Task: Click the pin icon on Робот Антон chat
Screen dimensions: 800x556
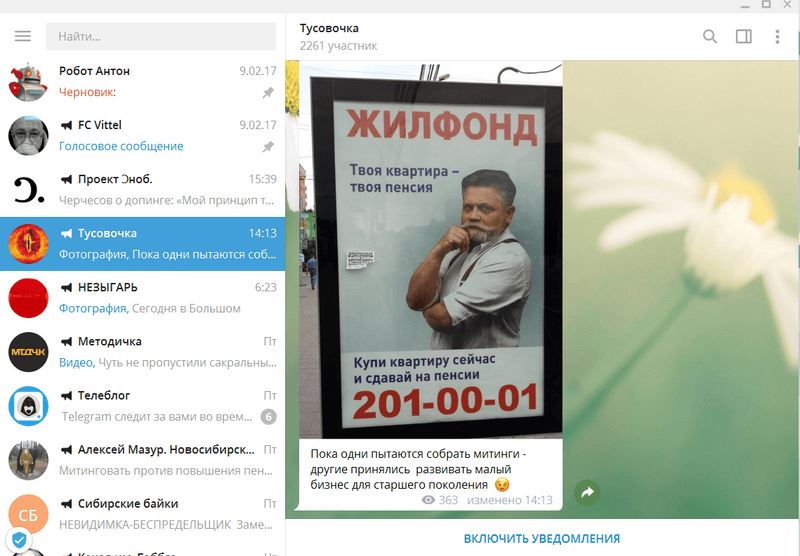Action: [268, 93]
